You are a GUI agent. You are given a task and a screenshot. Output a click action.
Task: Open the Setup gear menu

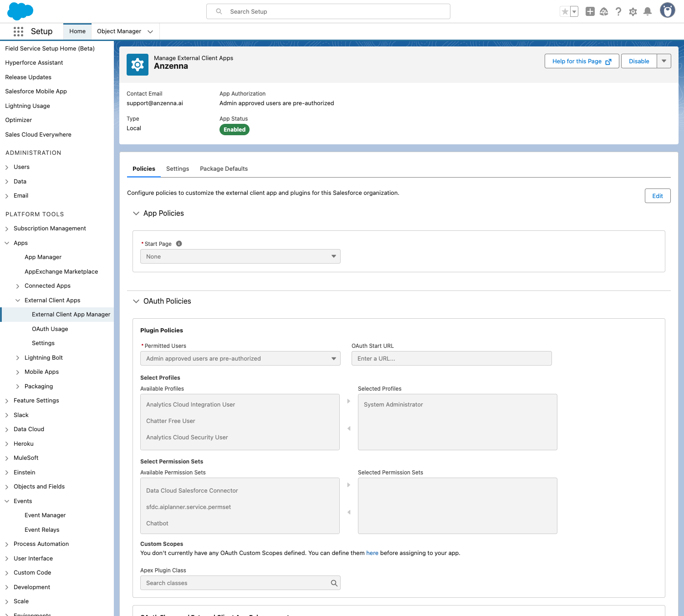633,12
